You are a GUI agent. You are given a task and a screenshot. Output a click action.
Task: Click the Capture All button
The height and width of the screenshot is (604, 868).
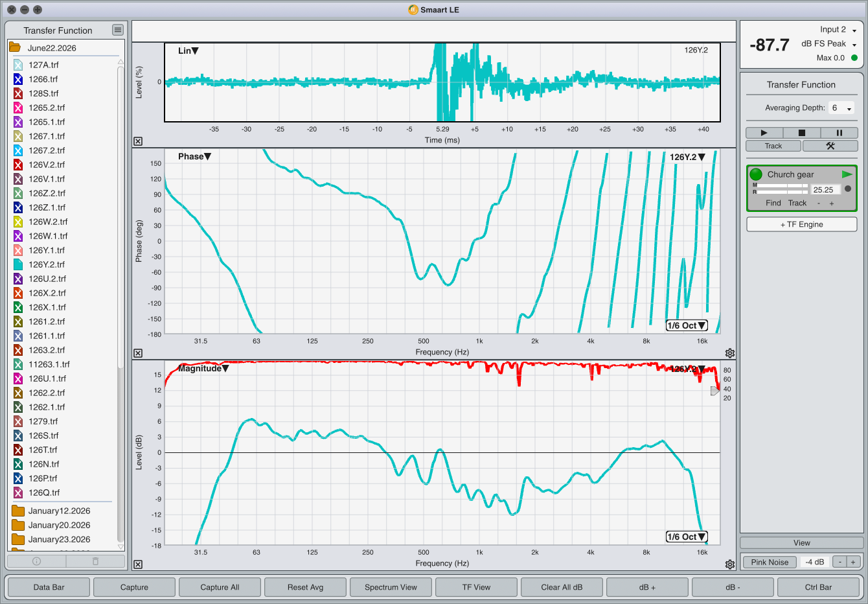220,587
